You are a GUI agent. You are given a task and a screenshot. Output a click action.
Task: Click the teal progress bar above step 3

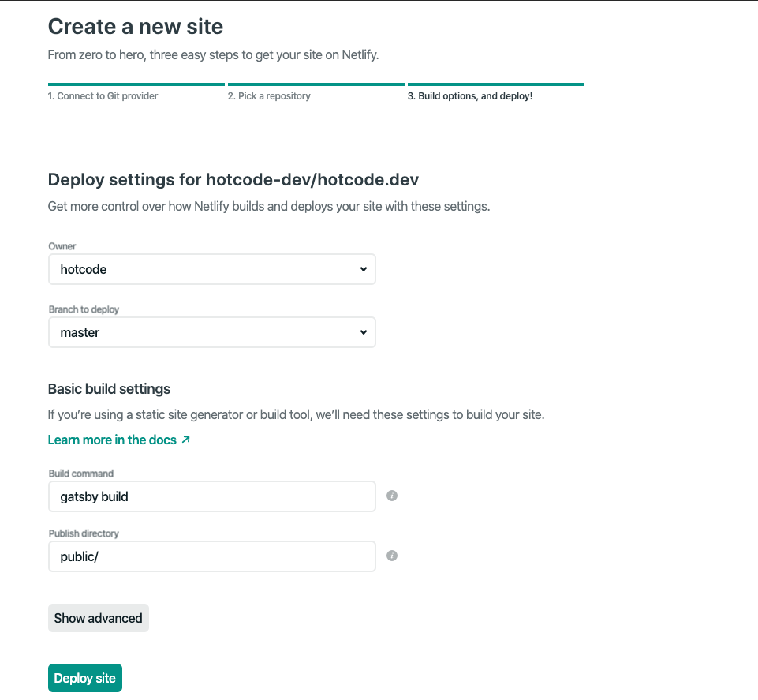point(495,84)
